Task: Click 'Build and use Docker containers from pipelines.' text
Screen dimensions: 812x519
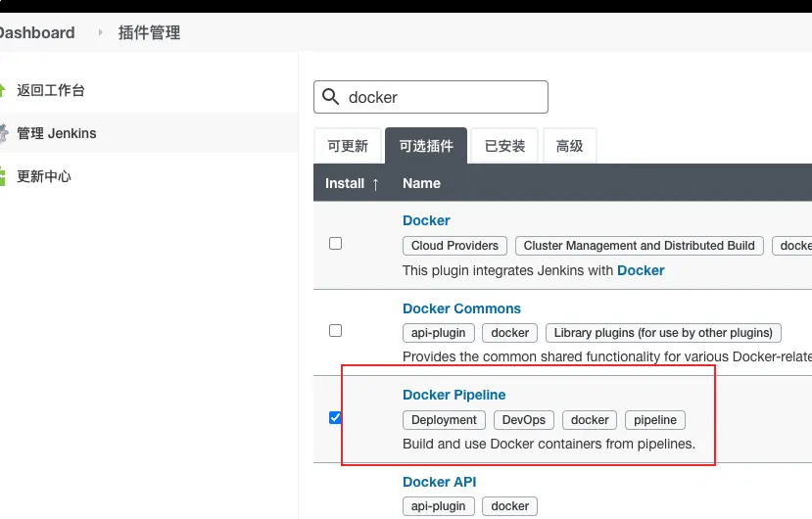Action: (x=549, y=444)
